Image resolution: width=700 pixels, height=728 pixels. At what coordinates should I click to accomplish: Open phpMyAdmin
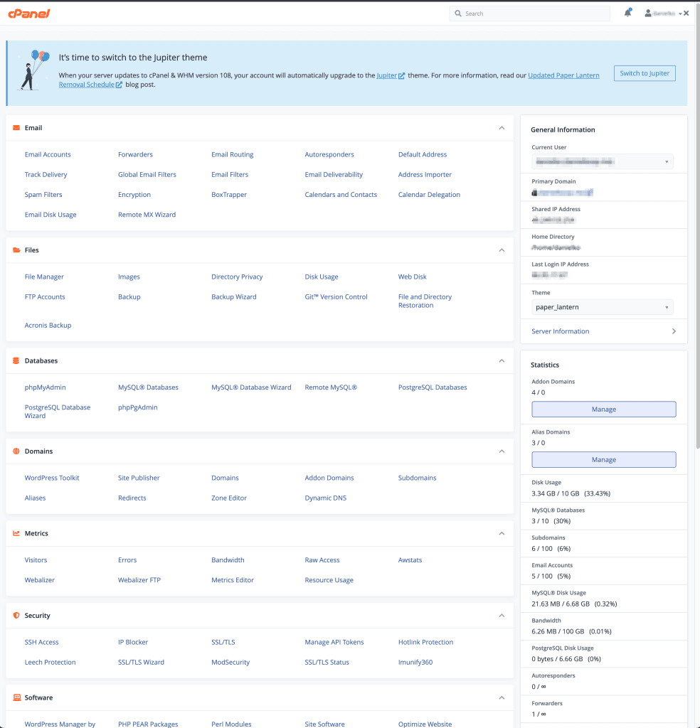point(45,387)
